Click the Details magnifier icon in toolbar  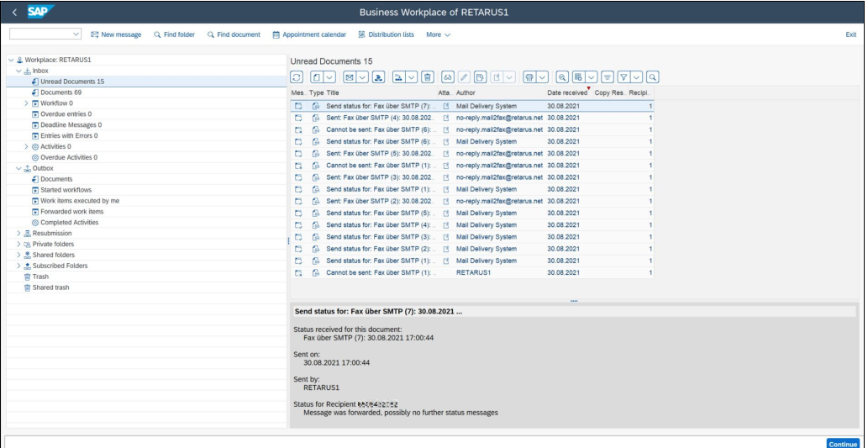[x=562, y=78]
